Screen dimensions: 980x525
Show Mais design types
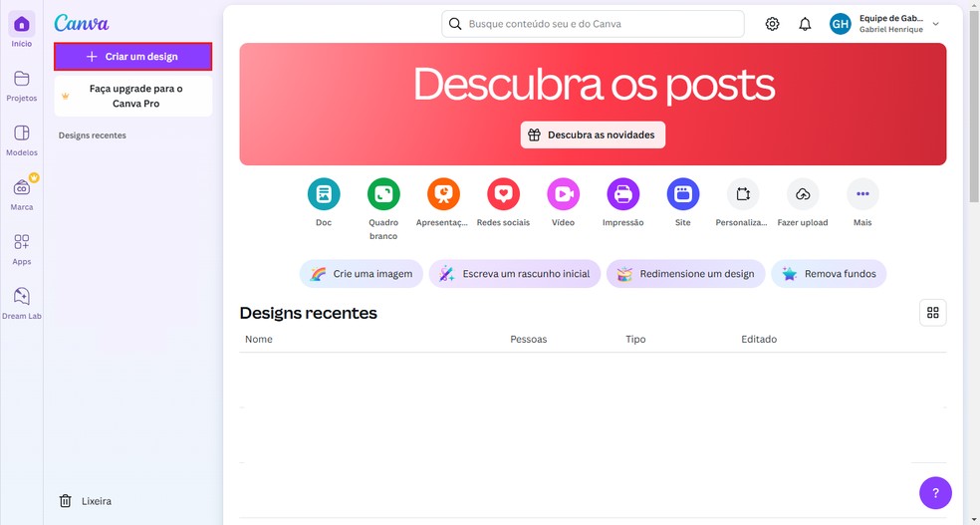[862, 194]
